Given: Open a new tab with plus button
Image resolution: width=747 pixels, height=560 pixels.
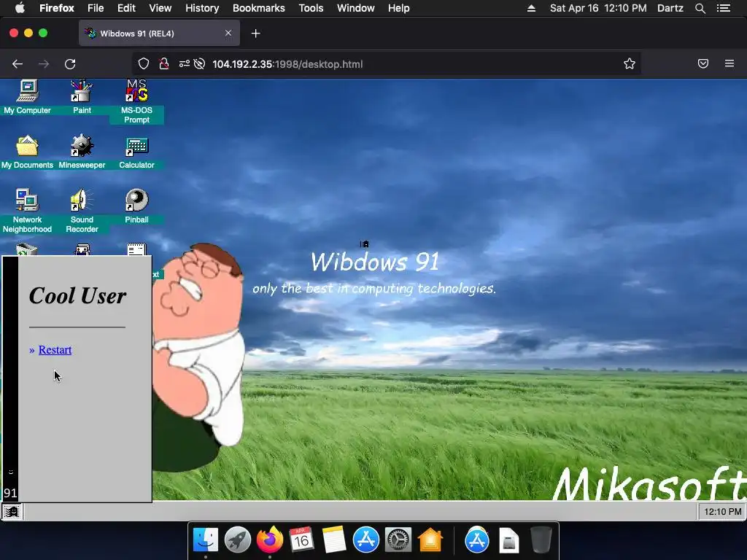Looking at the screenshot, I should click(256, 34).
